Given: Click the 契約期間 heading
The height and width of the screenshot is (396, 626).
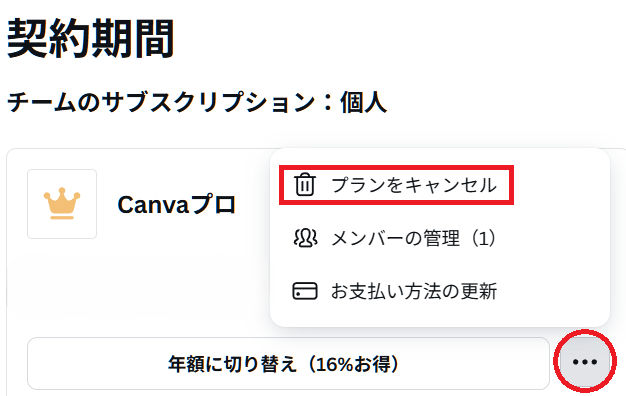Looking at the screenshot, I should 91,39.
